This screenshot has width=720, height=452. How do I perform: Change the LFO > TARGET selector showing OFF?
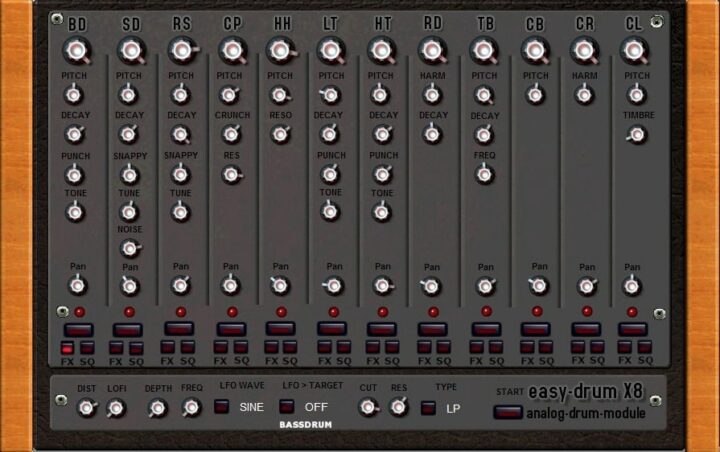(286, 407)
